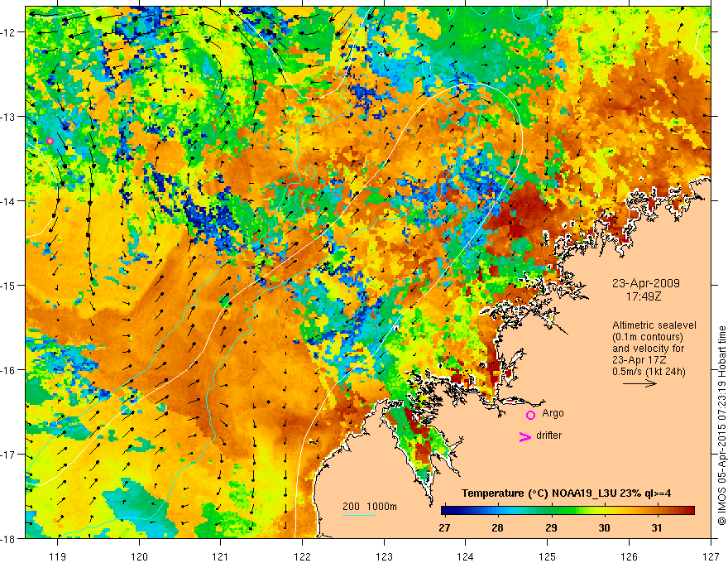The width and height of the screenshot is (728, 563).
Task: Click the longitude label 119
Action: click(58, 556)
